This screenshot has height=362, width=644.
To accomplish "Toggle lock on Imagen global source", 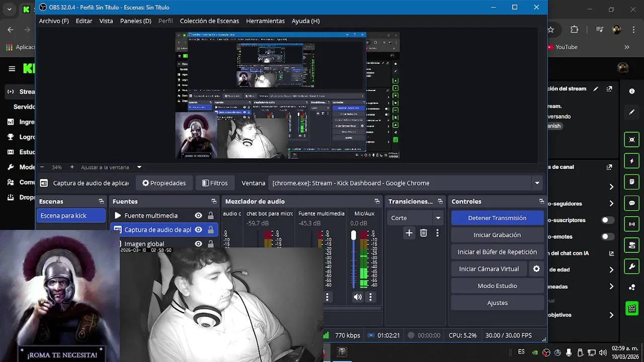I will click(210, 244).
